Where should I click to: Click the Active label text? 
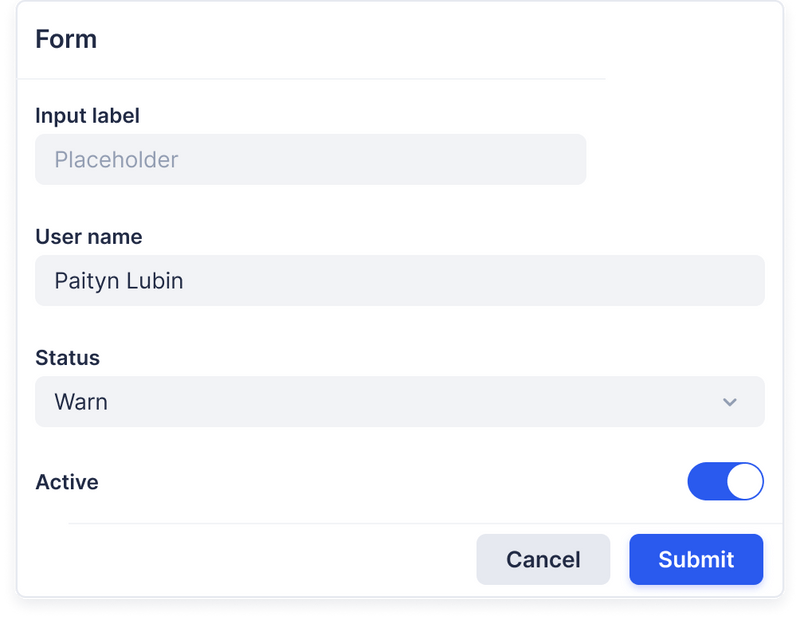click(x=66, y=482)
